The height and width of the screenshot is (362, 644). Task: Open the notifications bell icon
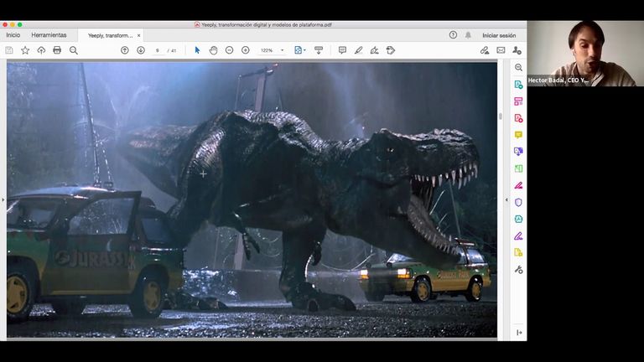point(468,35)
